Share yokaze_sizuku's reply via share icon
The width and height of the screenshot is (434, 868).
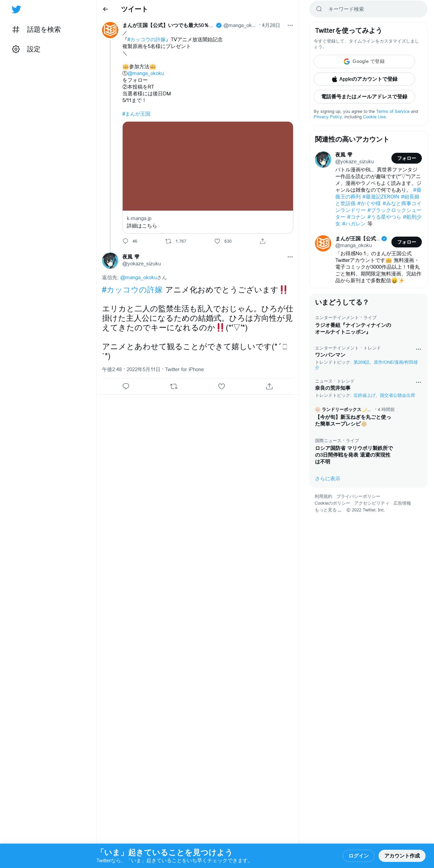(x=269, y=386)
